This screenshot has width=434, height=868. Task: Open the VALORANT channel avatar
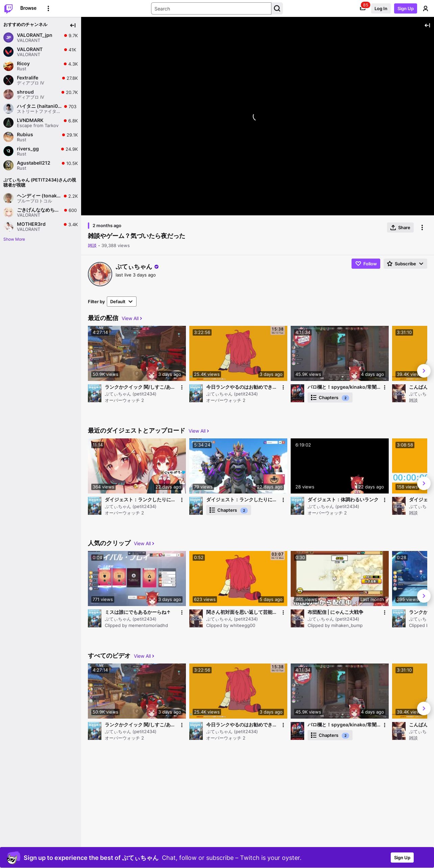[x=8, y=52]
